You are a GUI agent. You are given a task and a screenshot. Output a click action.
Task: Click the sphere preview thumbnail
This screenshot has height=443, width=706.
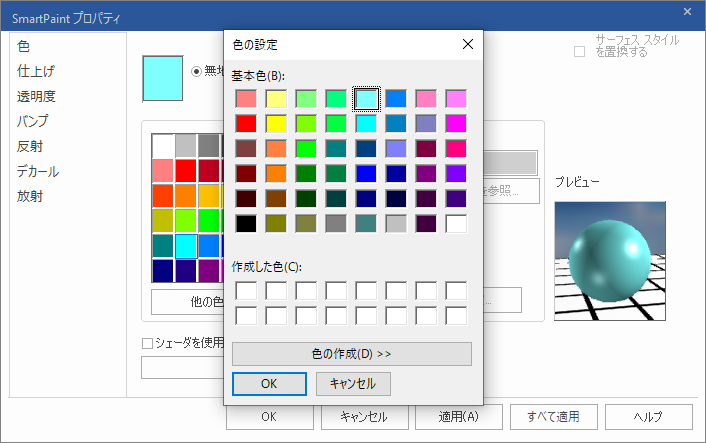click(x=610, y=261)
